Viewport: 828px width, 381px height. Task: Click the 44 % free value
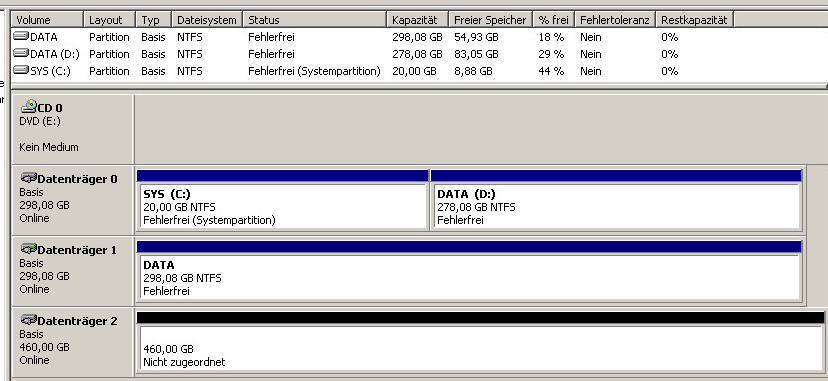coord(551,71)
